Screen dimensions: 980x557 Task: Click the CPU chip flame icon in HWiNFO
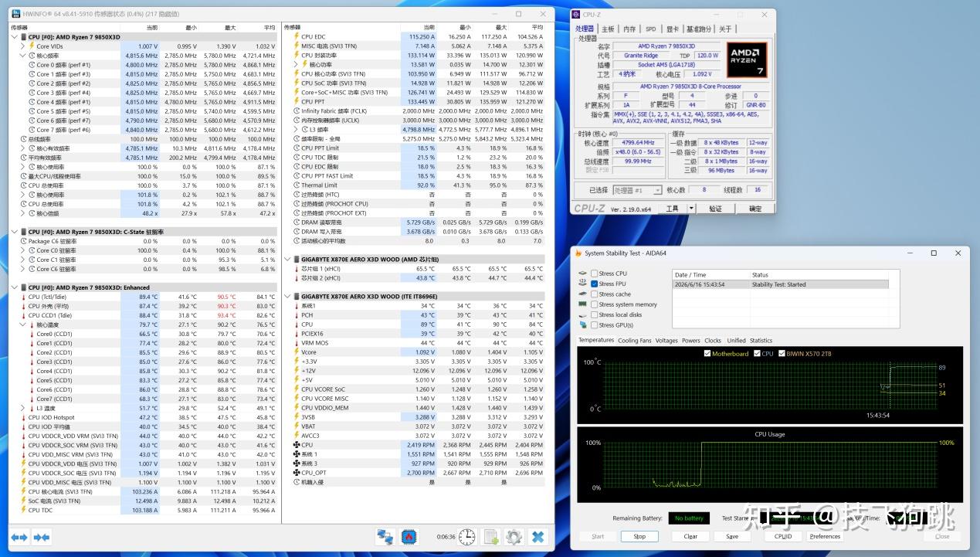tap(409, 536)
